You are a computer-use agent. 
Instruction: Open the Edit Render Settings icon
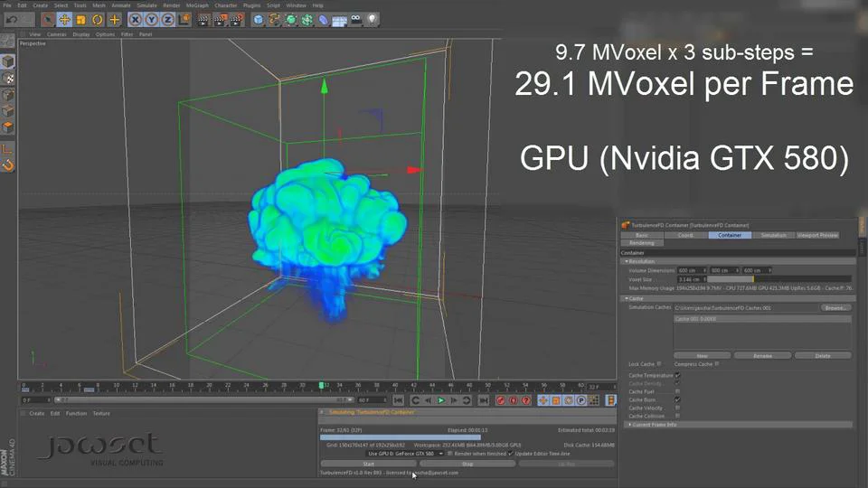(237, 21)
